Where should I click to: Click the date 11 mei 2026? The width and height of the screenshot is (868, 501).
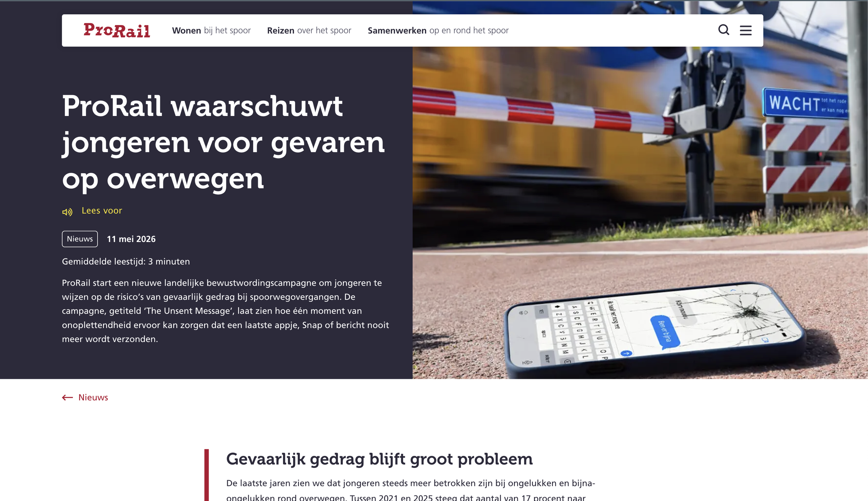click(x=131, y=239)
